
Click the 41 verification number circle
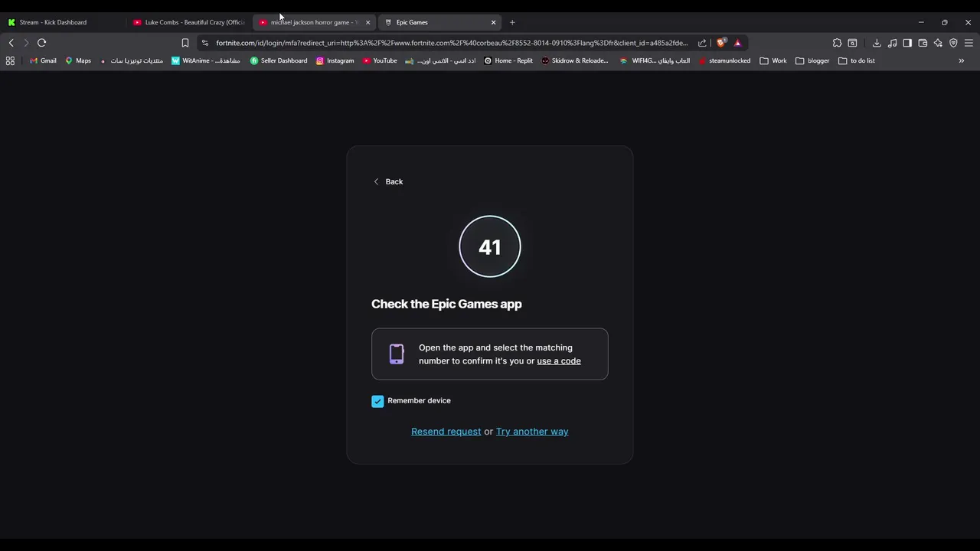click(x=490, y=246)
